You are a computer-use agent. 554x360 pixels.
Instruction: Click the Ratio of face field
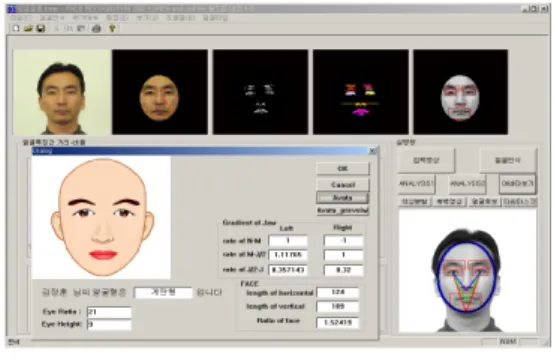[x=338, y=323]
